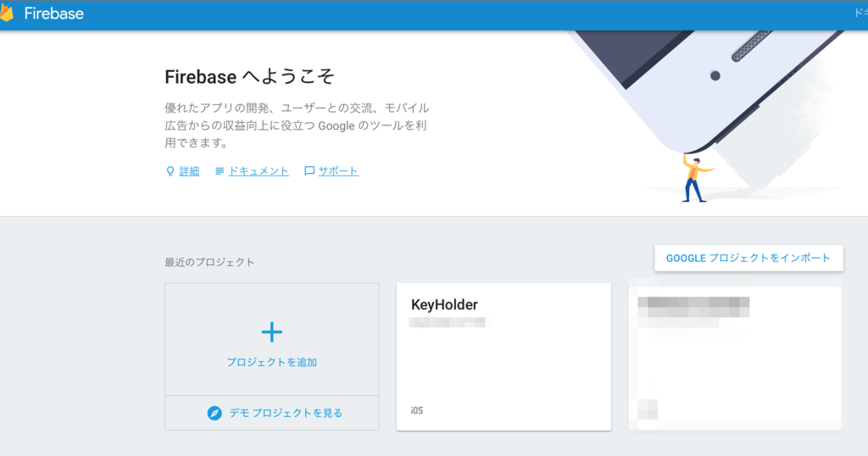
Task: Open the ドキュメント link
Action: pos(259,171)
